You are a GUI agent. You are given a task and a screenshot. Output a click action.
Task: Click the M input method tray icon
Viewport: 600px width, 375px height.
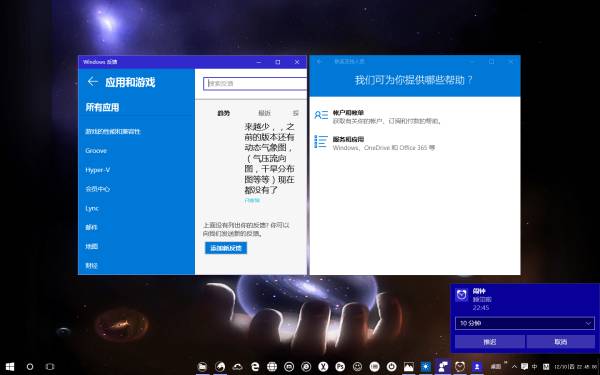point(546,367)
